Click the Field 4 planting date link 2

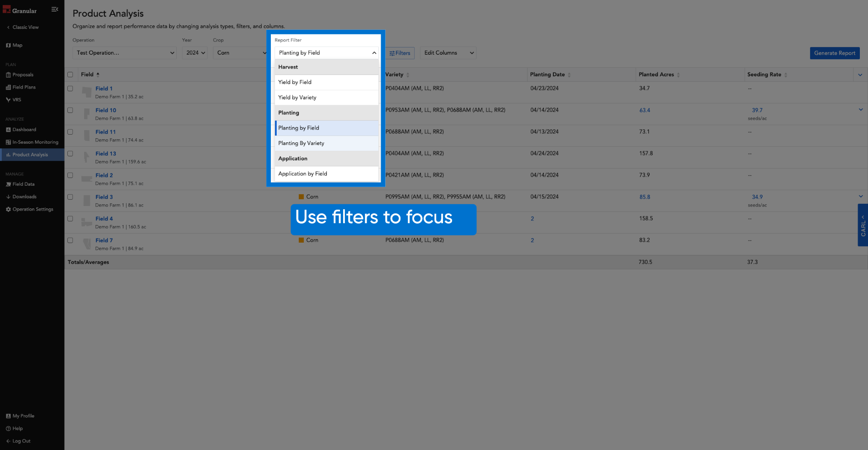pyautogui.click(x=532, y=219)
